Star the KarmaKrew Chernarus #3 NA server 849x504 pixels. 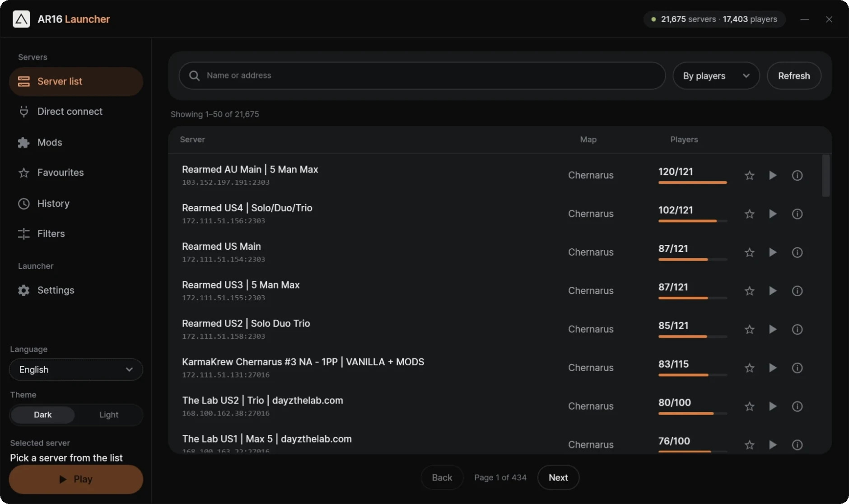pos(749,368)
